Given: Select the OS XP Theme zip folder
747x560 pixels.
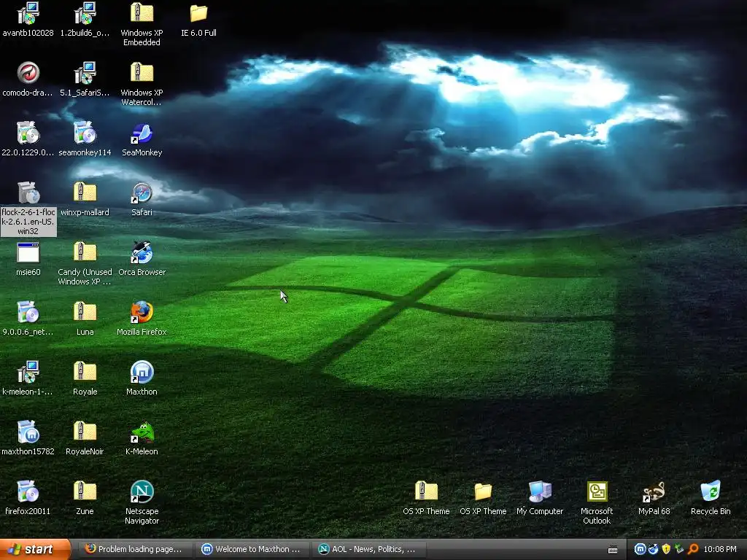Looking at the screenshot, I should 426,491.
